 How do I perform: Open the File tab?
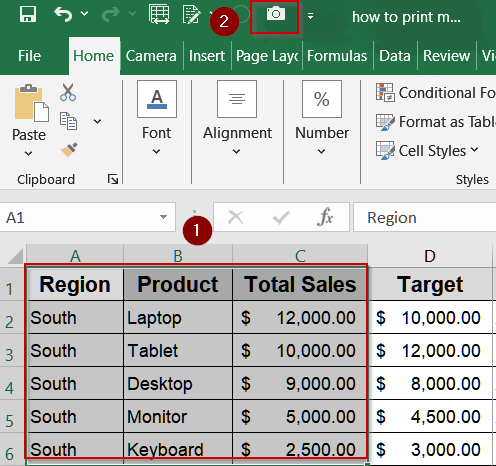(x=29, y=56)
